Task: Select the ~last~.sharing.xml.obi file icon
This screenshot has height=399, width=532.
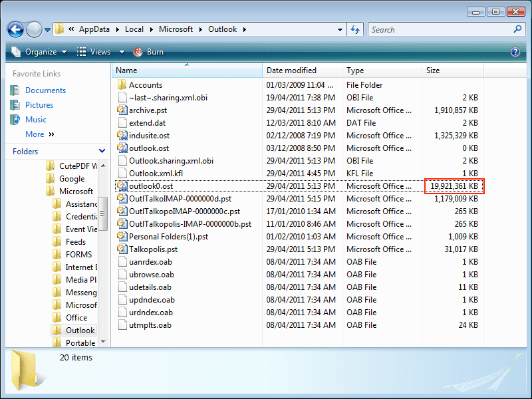Action: tap(122, 97)
